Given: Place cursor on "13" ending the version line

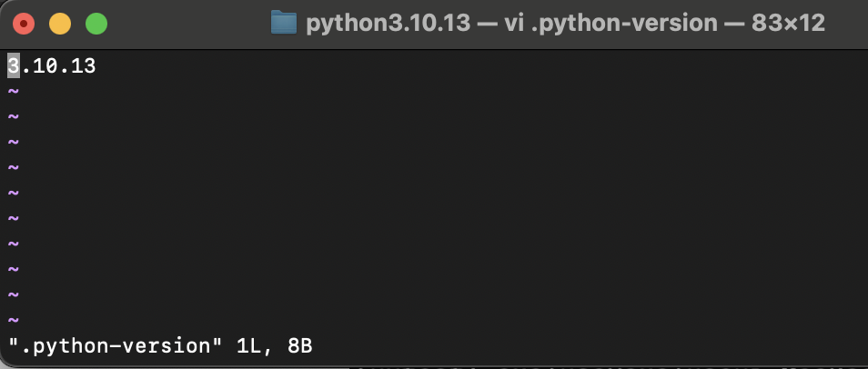Looking at the screenshot, I should [84, 66].
